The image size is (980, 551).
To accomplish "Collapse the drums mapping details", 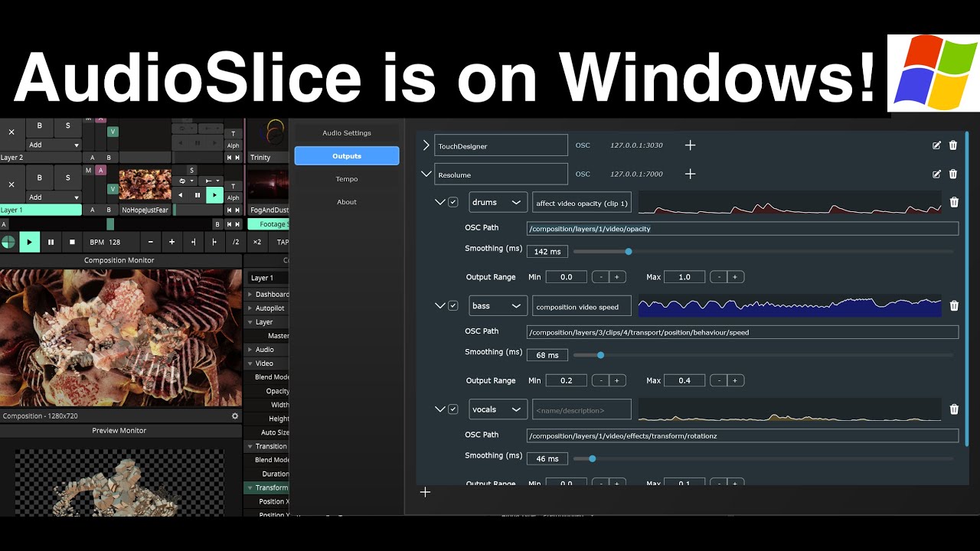I will pyautogui.click(x=439, y=203).
